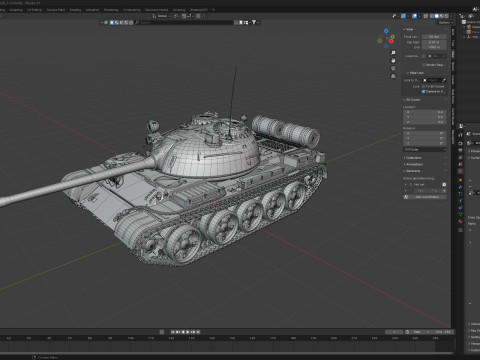This screenshot has height=360, width=480.
Task: Switch perspective/orthographic view icon
Action: (393, 76)
